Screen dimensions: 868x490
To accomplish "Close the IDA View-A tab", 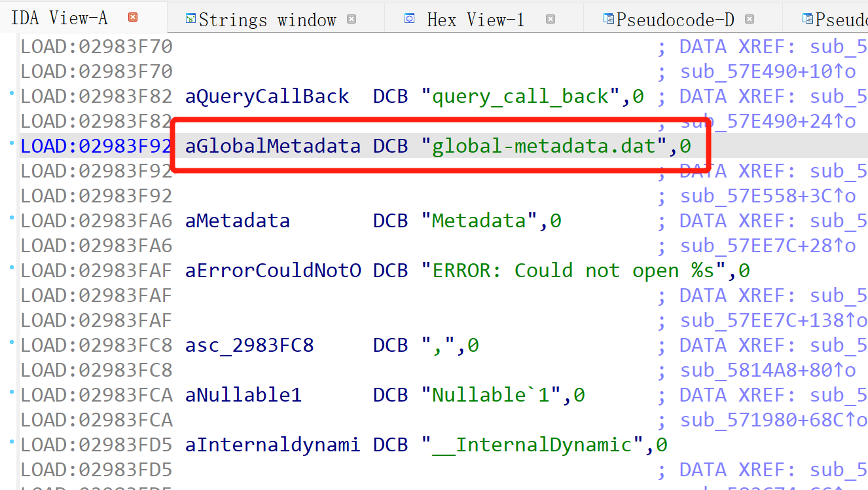I will (133, 18).
